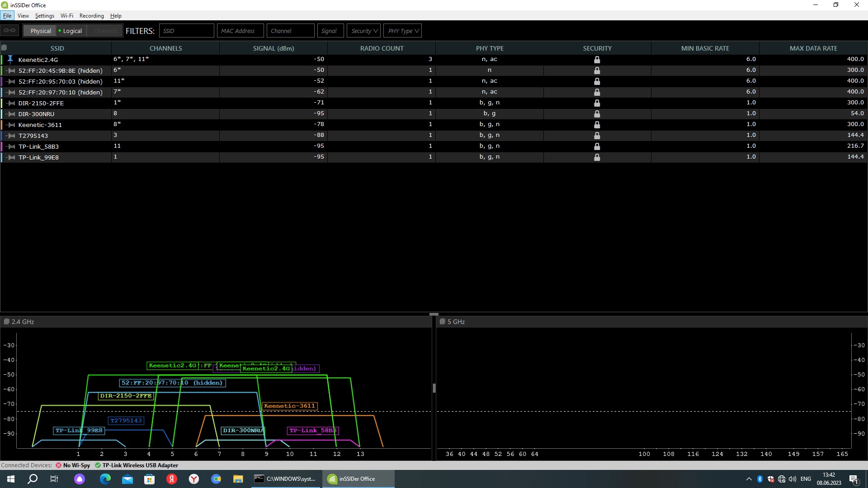The height and width of the screenshot is (488, 868).
Task: Pin the hidden network 52:FF:20:97:70:10
Action: [x=11, y=92]
